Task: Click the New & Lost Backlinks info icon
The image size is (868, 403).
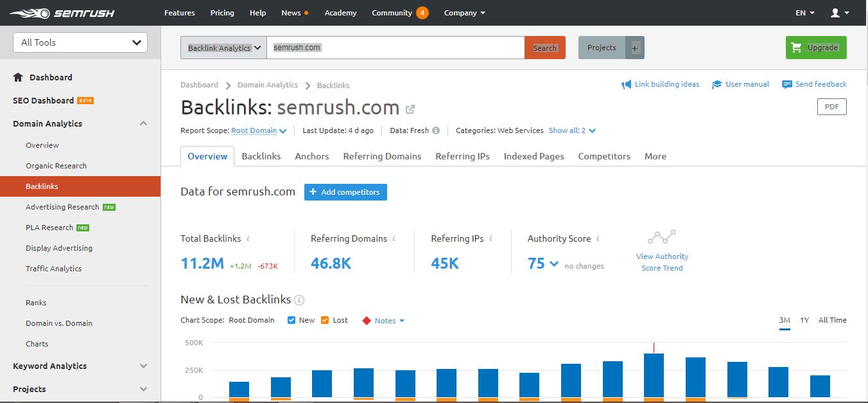Action: (299, 300)
